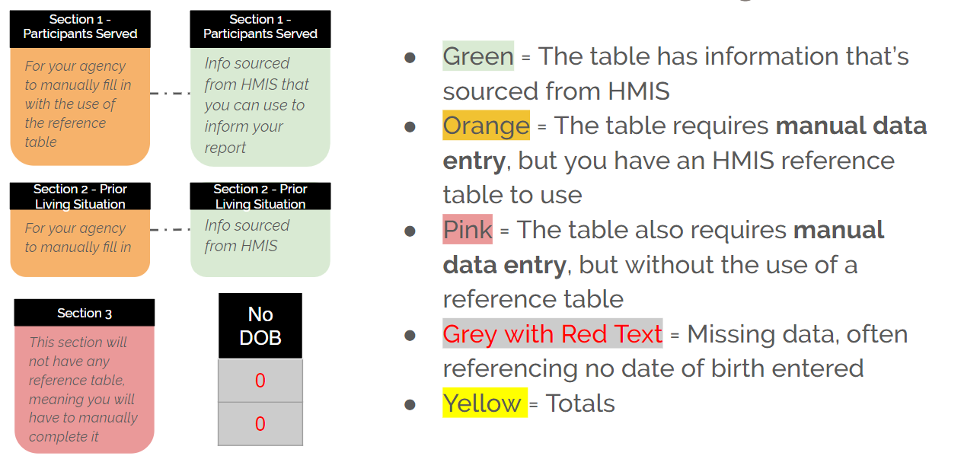The image size is (980, 459).
Task: Click the Orange highlighted legend word
Action: pyautogui.click(x=486, y=126)
